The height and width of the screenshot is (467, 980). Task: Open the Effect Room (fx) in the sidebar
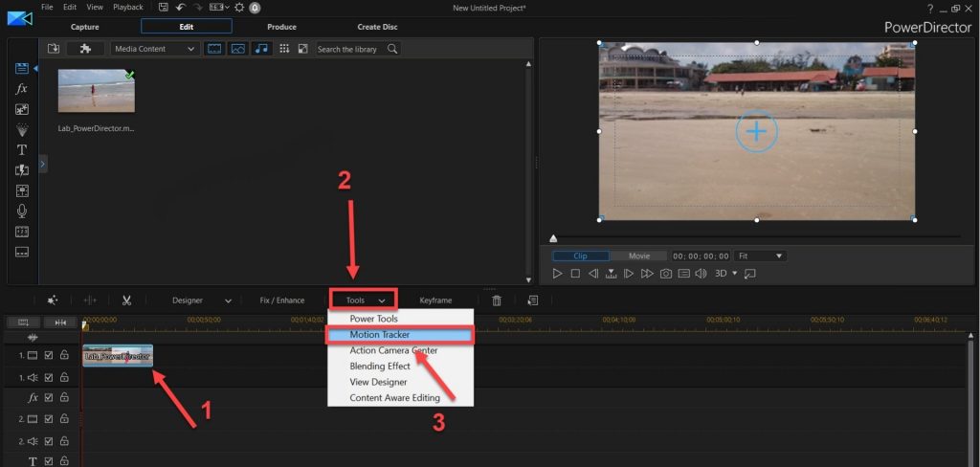pos(22,89)
